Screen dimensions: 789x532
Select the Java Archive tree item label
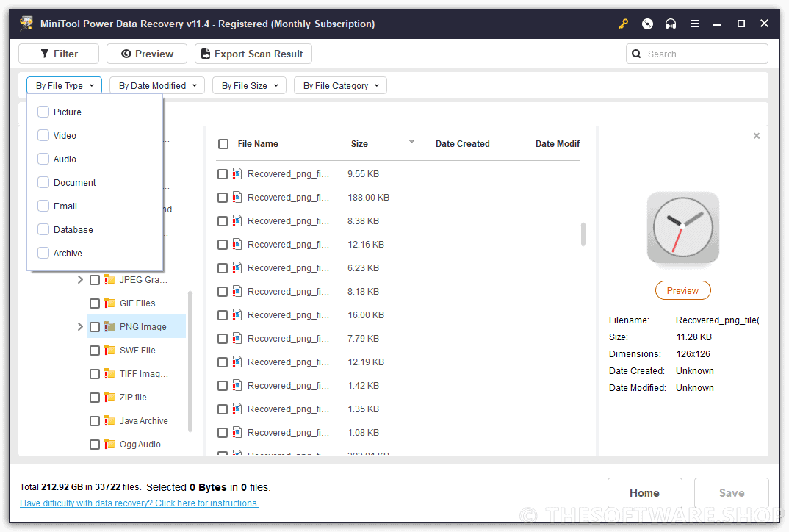click(143, 420)
